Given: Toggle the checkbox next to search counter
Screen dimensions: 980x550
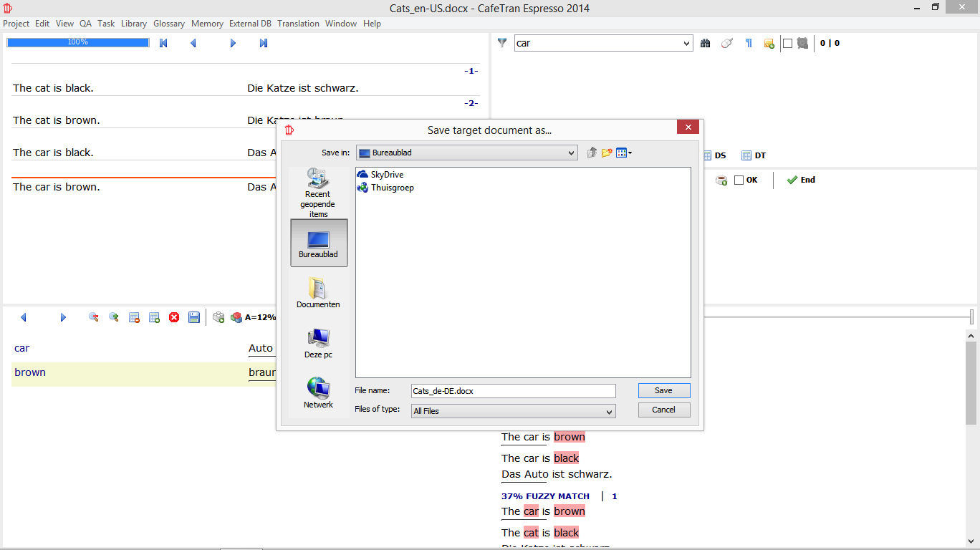Looking at the screenshot, I should (x=787, y=43).
